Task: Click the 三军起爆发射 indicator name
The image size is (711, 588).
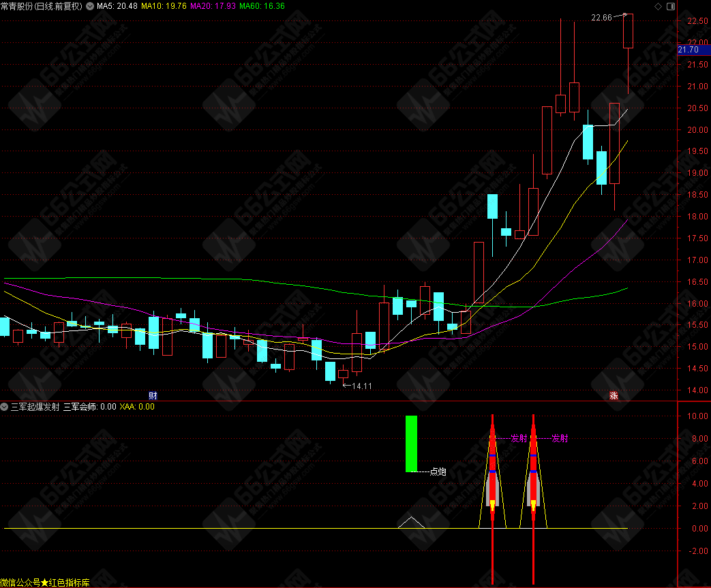Action: (35, 407)
